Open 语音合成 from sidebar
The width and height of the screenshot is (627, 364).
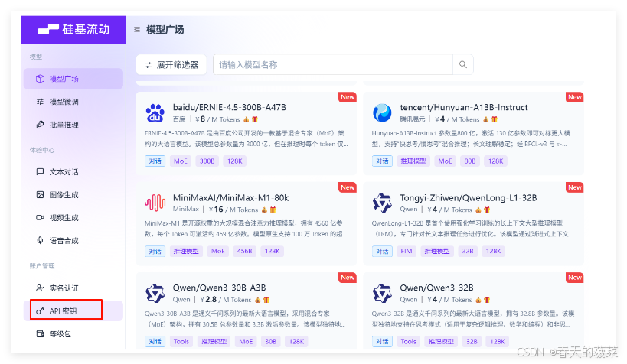click(73, 241)
